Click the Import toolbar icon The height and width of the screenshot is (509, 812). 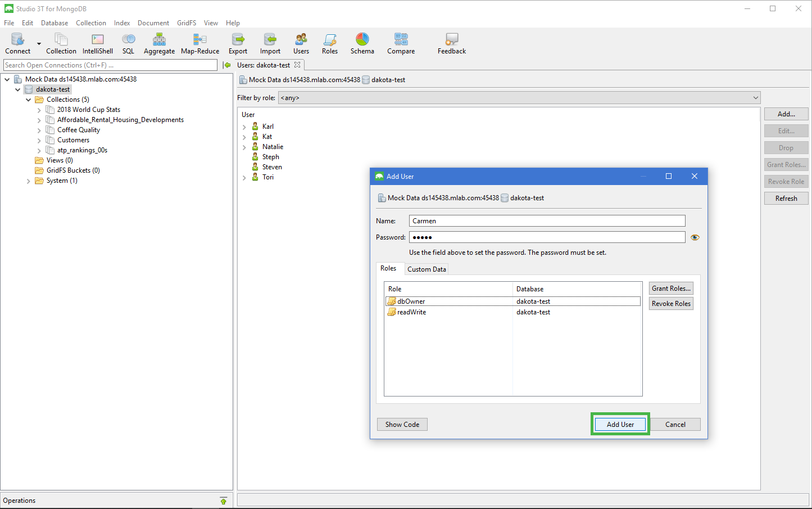coord(270,43)
